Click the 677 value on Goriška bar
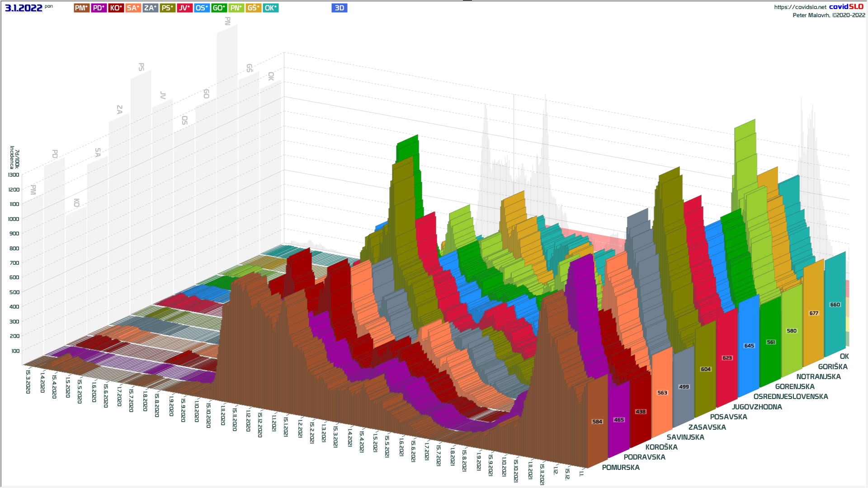Viewport: 868px width, 488px height. (x=814, y=313)
